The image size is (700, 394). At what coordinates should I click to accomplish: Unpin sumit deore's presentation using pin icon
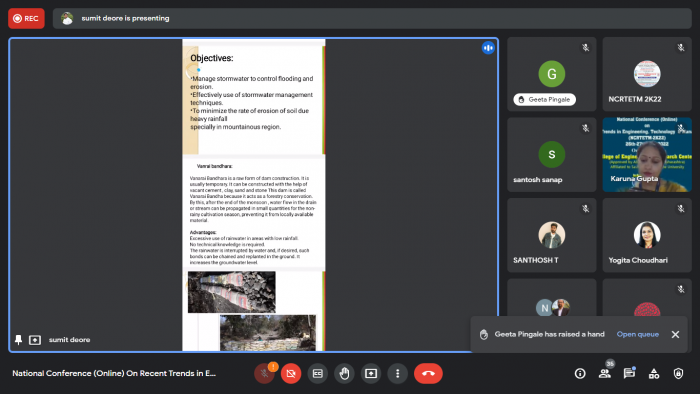point(18,340)
